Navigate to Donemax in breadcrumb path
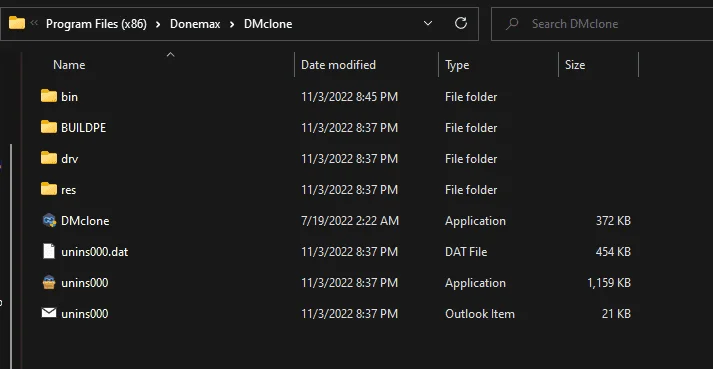 pos(195,24)
